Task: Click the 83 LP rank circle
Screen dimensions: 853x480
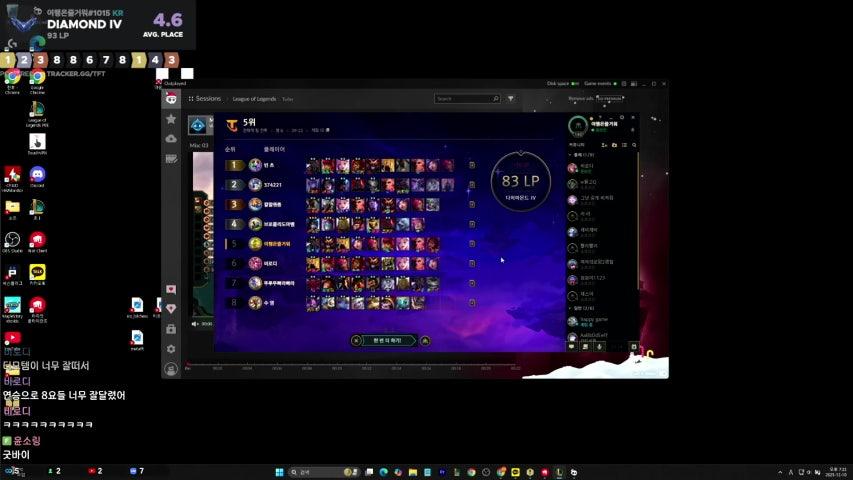Action: 521,182
